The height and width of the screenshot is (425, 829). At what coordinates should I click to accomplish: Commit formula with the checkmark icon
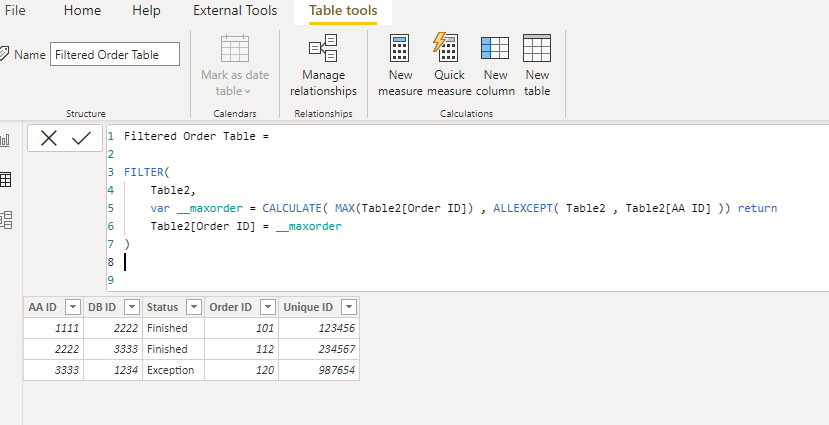[x=81, y=138]
